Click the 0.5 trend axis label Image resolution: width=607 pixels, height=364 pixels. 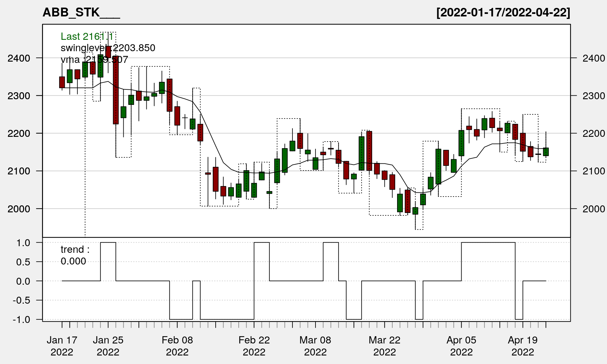pyautogui.click(x=23, y=262)
